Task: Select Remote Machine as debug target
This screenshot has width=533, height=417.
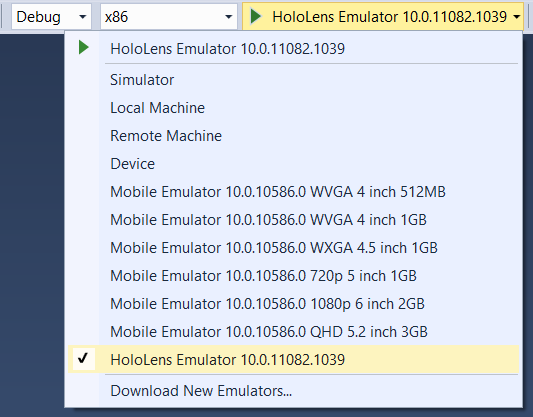Action: coord(294,136)
